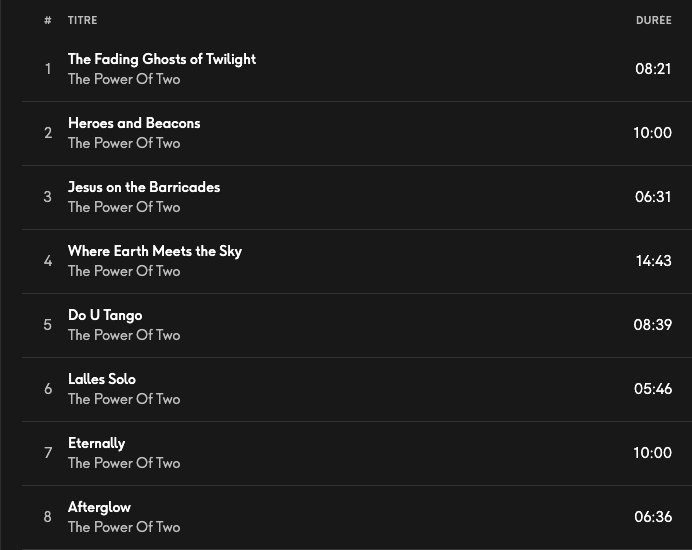The image size is (692, 550).
Task: Select the Do U Tango track title
Action: tap(105, 315)
